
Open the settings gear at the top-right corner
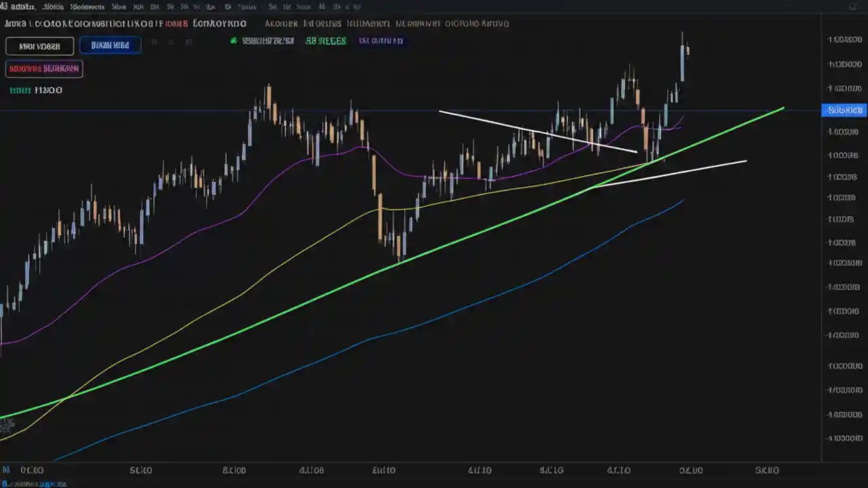click(x=853, y=6)
